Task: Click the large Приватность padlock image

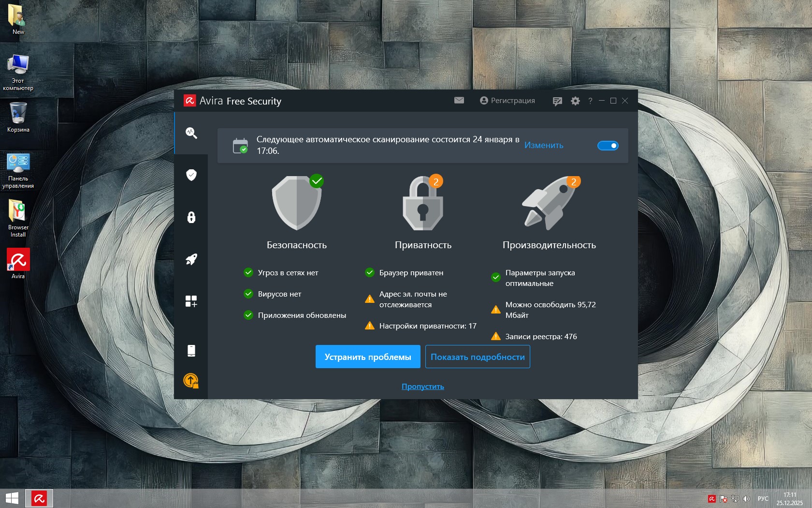Action: pos(423,204)
